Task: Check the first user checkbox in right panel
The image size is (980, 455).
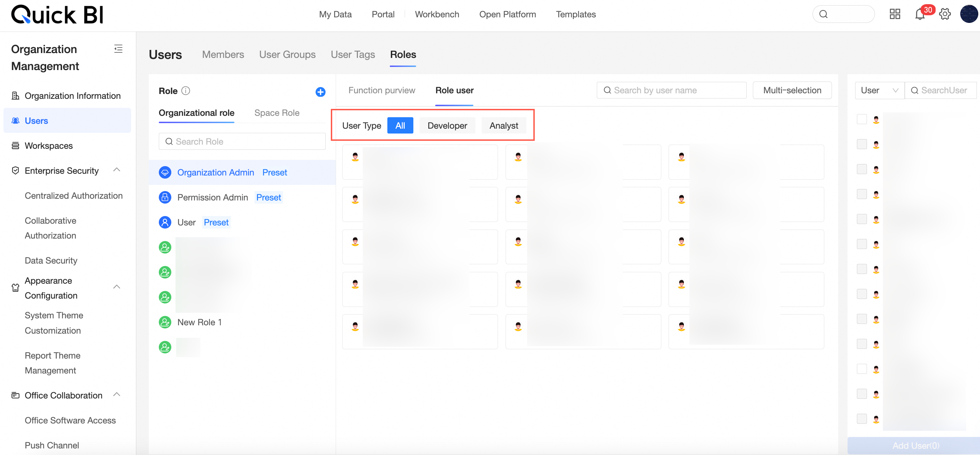Action: click(x=861, y=119)
